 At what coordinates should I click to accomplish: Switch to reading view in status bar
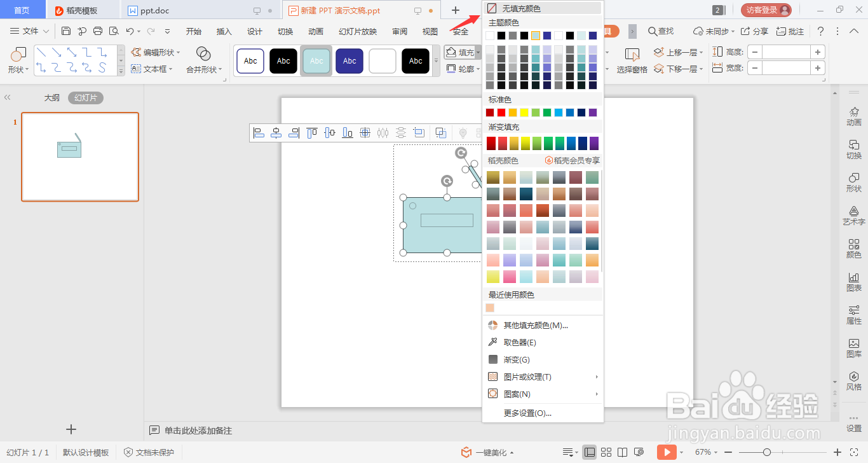623,452
